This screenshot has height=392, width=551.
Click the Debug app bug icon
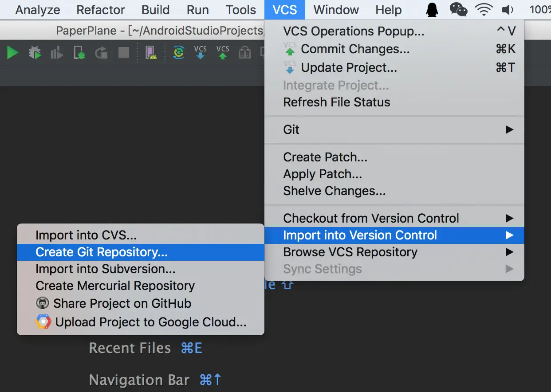click(35, 53)
